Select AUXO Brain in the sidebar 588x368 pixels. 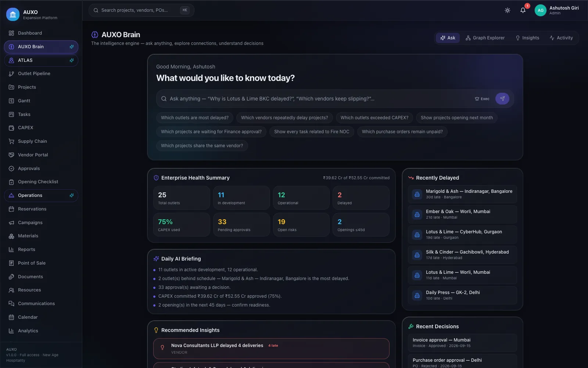pyautogui.click(x=41, y=47)
